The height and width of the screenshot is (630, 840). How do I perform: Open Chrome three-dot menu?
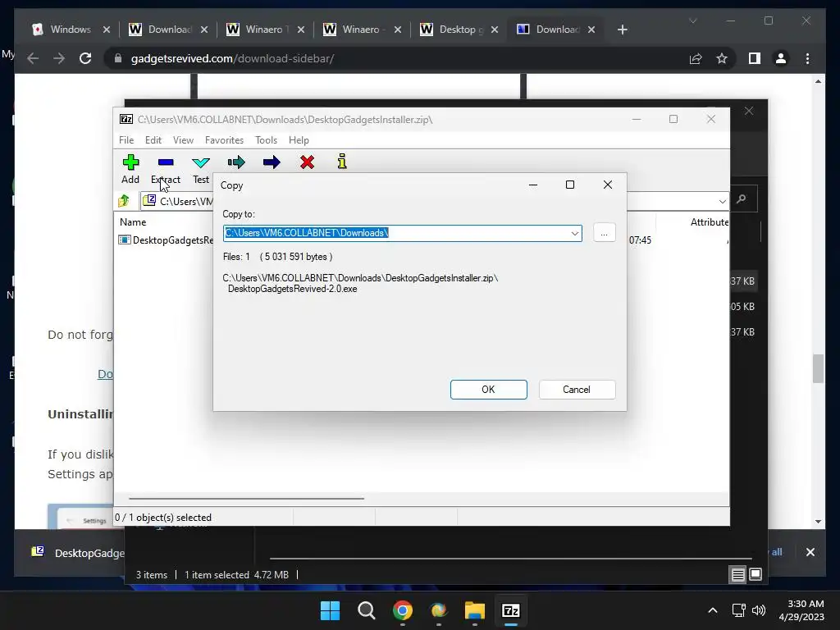(x=808, y=58)
